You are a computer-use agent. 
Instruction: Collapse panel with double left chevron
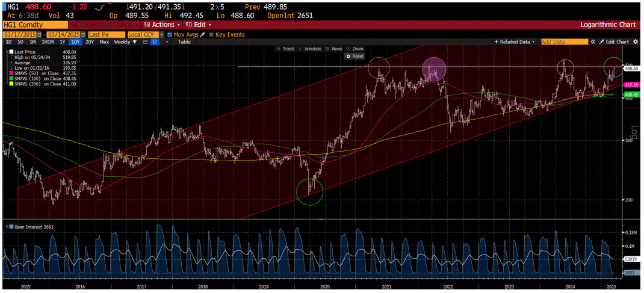593,42
